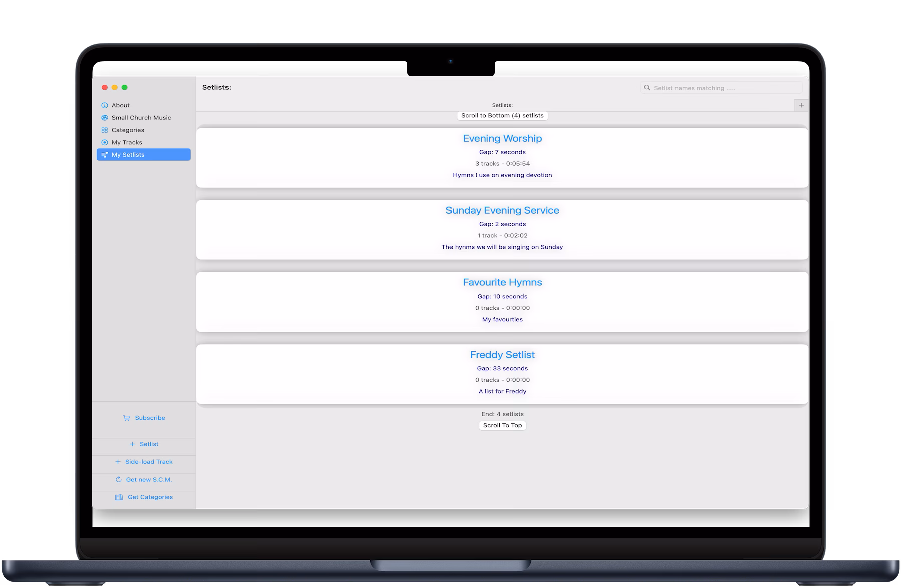The width and height of the screenshot is (902, 588).
Task: Select the Small Church Music globe icon
Action: [x=105, y=117]
